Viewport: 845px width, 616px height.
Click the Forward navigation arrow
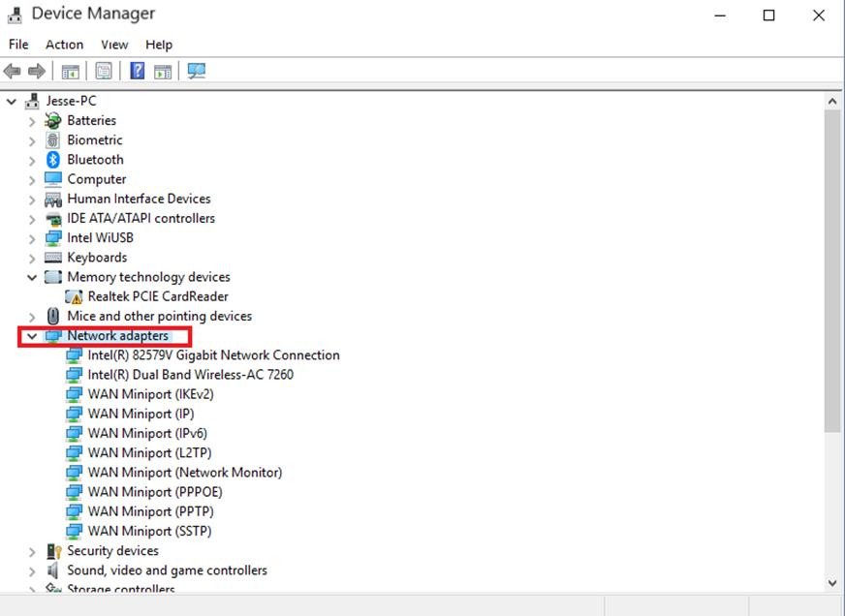37,70
